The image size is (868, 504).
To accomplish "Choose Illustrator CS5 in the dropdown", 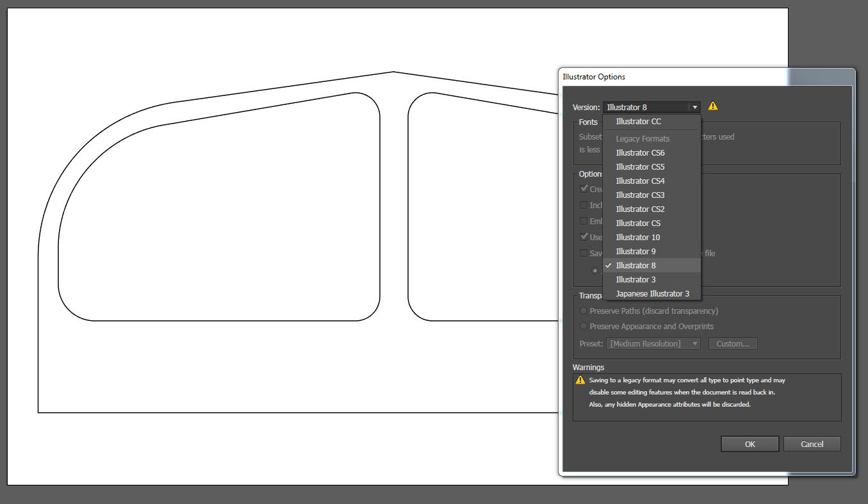I will [652, 167].
